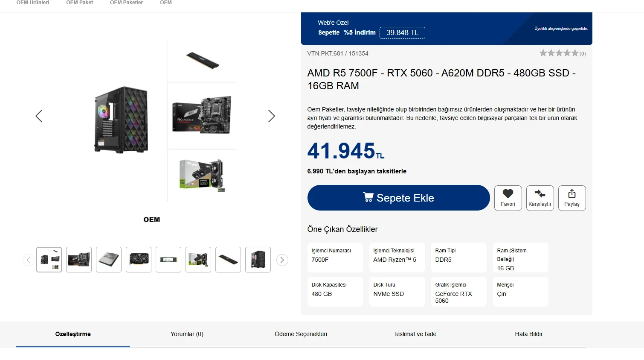Open the 6.990 TL installment link
Image resolution: width=644 pixels, height=360 pixels.
320,171
